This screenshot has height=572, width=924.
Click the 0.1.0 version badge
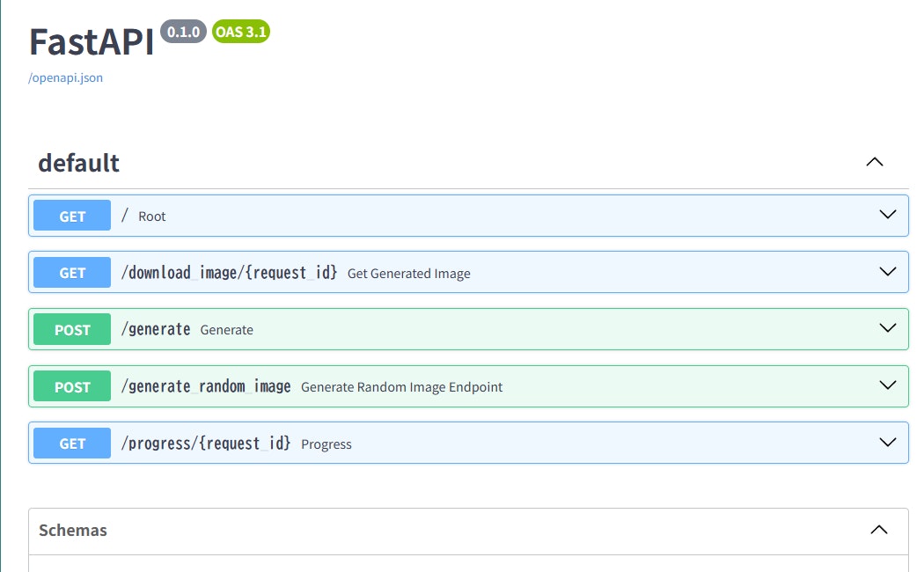[183, 32]
